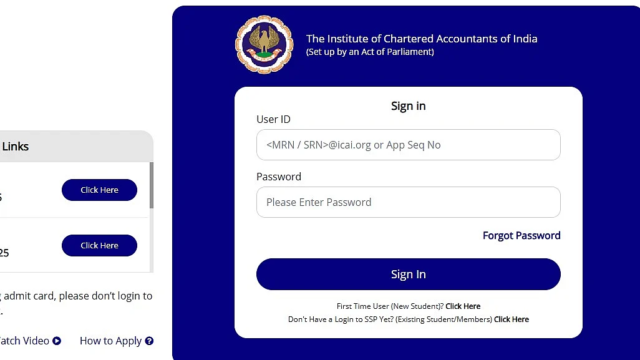Click the lower Click Here button in Links
The width and height of the screenshot is (640, 360).
tap(99, 245)
